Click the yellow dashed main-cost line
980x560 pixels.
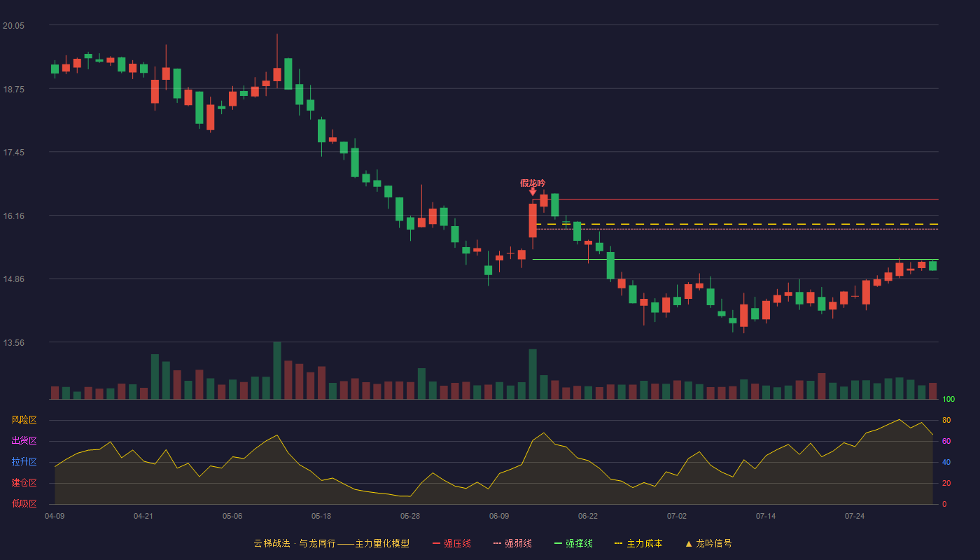(x=735, y=224)
